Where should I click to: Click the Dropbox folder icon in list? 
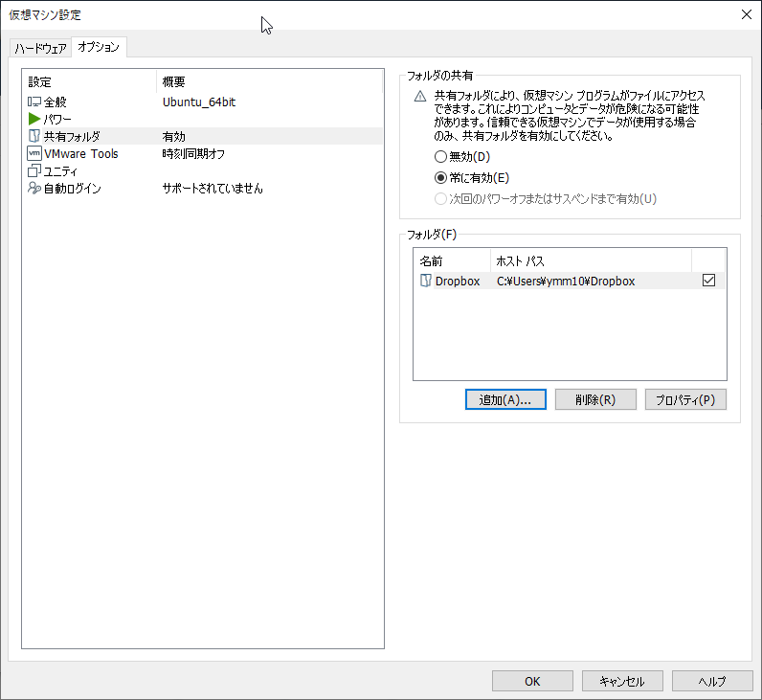[x=426, y=281]
